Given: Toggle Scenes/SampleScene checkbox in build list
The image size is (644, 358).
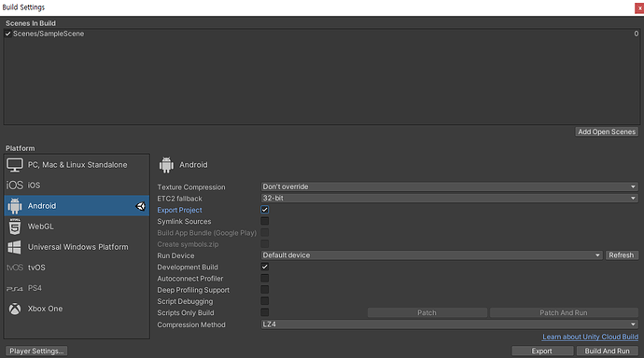Looking at the screenshot, I should tap(7, 34).
